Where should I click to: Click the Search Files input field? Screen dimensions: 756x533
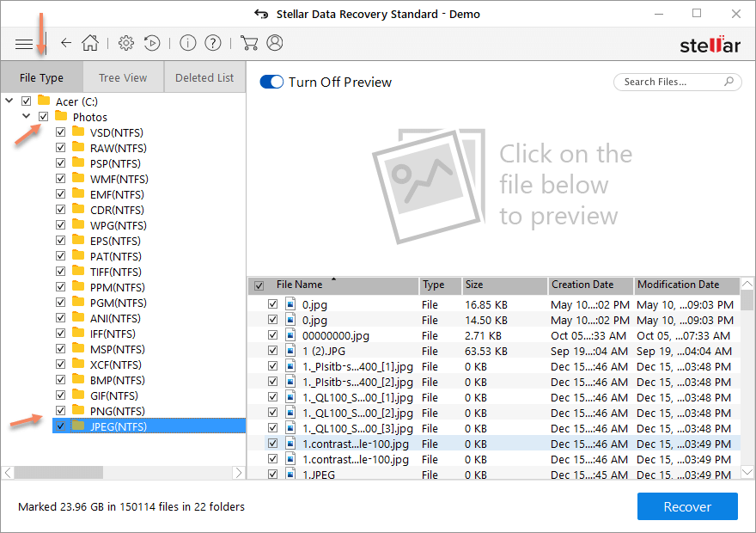click(x=678, y=82)
